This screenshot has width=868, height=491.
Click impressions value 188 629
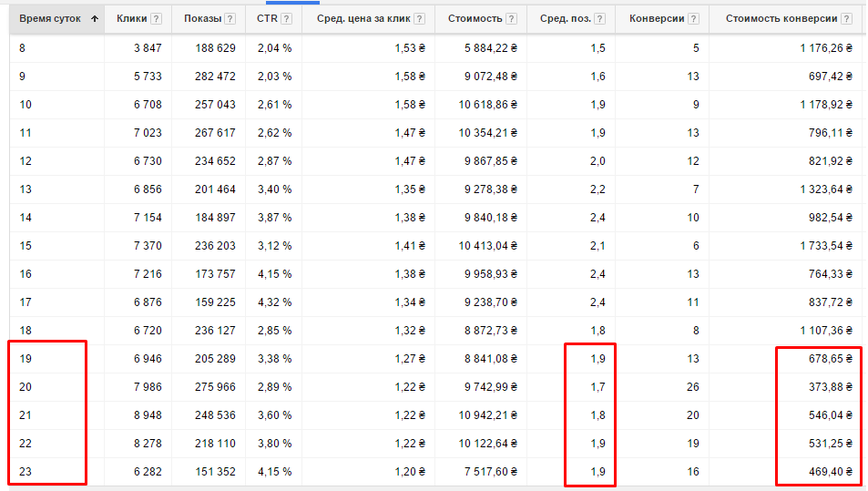215,48
